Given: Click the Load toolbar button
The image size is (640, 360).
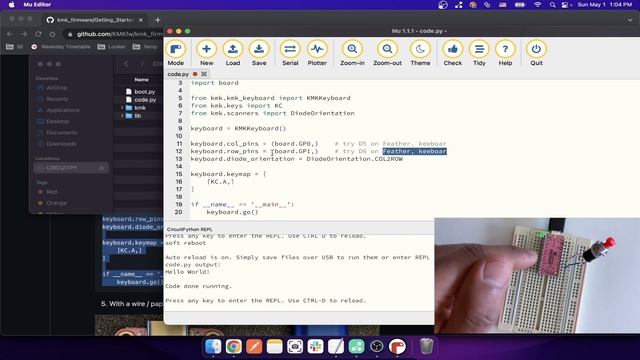Looking at the screenshot, I should click(x=233, y=53).
